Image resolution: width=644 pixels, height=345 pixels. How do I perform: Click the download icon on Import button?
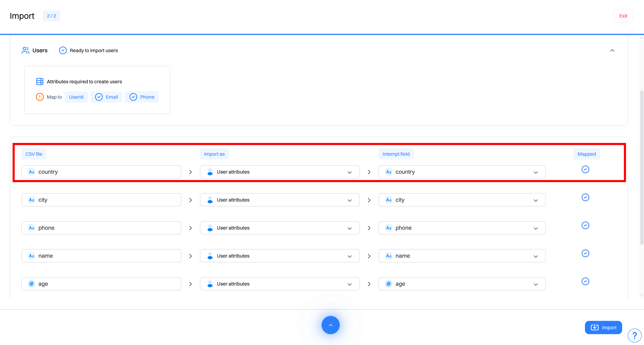tap(595, 328)
